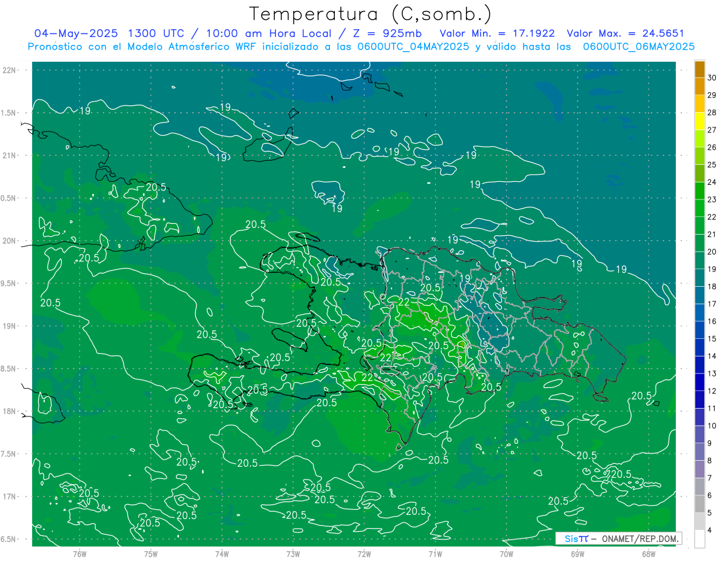Image resolution: width=728 pixels, height=562 pixels.
Task: Click legend value "24" on the color scale
Action: pos(712,182)
